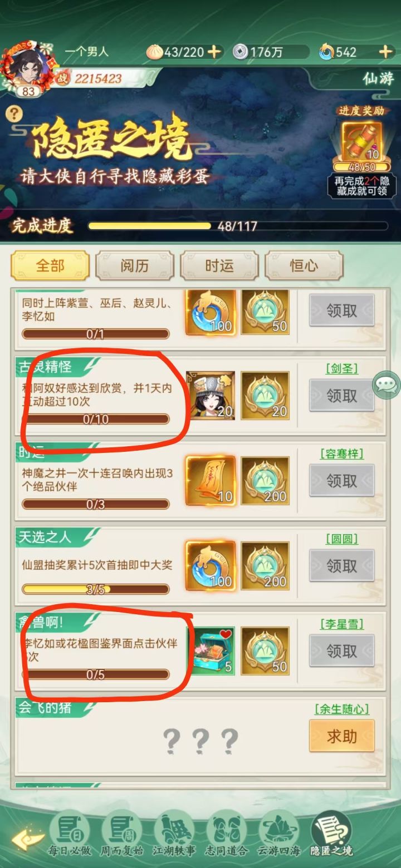Viewport: 401px width, 868px height.
Task: Tap the chat bubble icon
Action: (387, 384)
